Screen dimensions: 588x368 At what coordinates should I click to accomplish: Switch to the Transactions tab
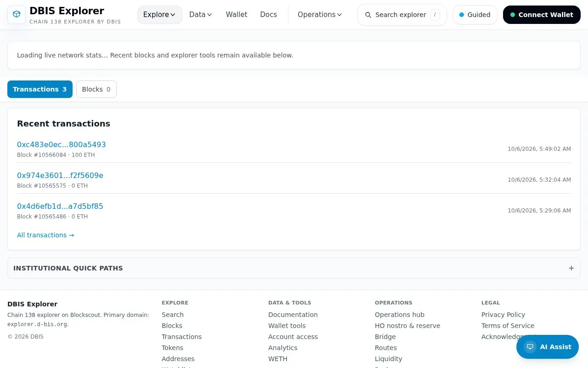[40, 89]
